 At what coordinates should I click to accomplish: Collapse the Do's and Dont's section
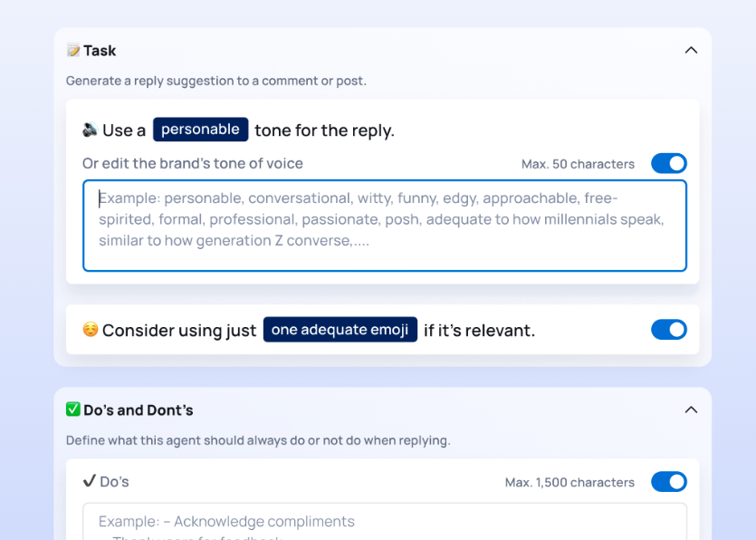coord(691,410)
